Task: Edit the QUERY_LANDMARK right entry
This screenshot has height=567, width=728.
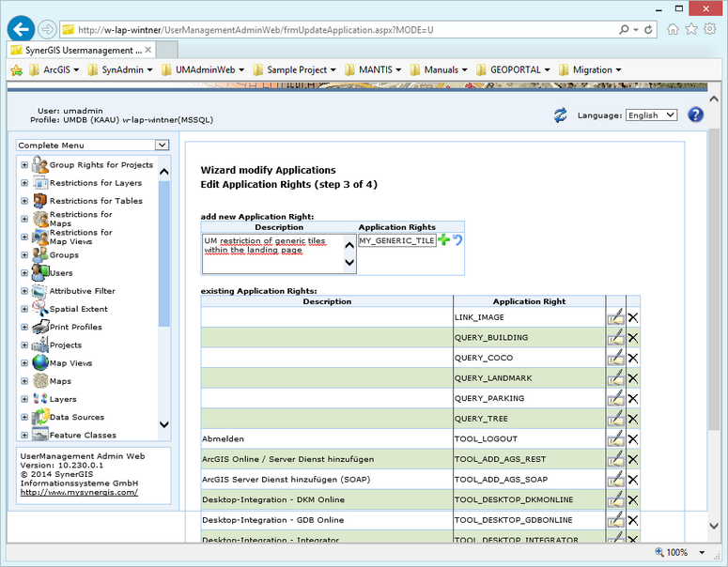Action: click(x=615, y=378)
